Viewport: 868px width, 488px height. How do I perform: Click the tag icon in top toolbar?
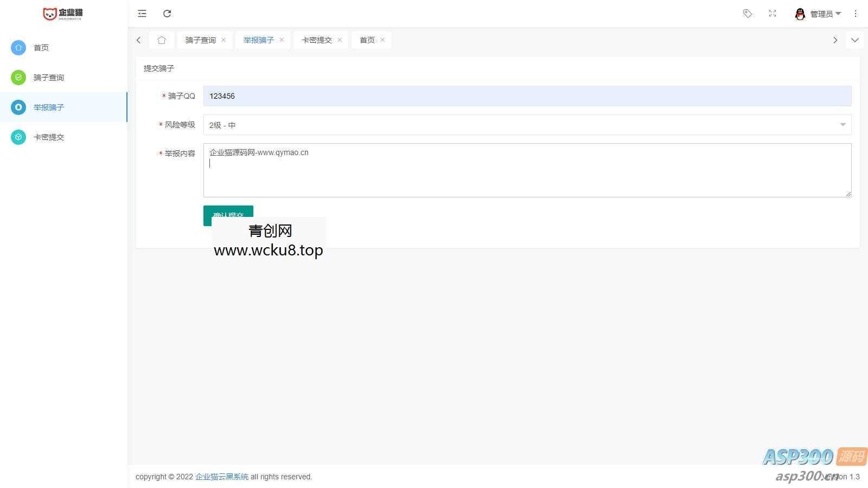747,14
